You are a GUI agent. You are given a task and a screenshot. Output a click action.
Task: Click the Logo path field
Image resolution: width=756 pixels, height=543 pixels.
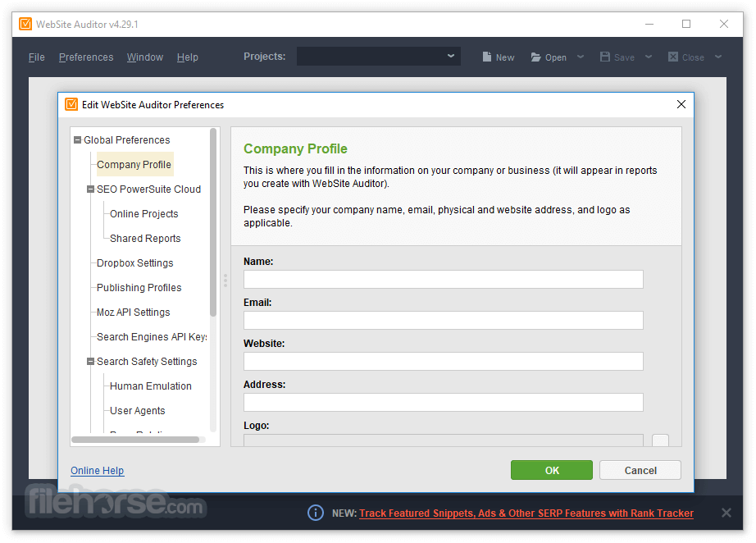click(x=443, y=440)
